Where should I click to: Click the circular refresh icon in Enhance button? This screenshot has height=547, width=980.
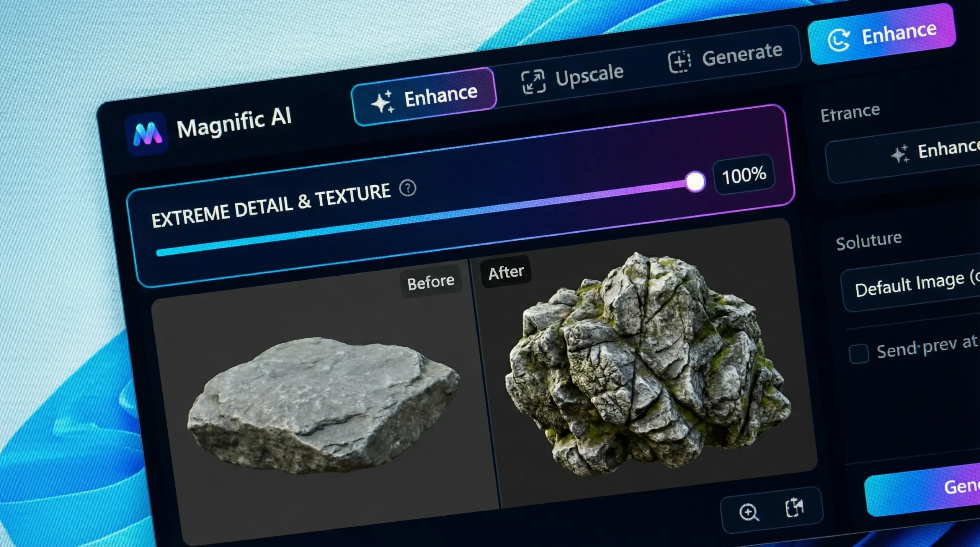(x=838, y=40)
